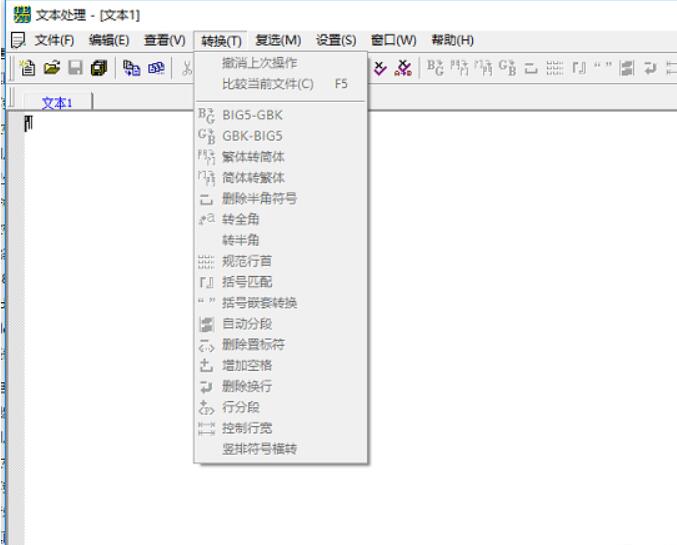Select 行分段 menu entry
Screen dimensions: 677x545
pyautogui.click(x=281, y=407)
